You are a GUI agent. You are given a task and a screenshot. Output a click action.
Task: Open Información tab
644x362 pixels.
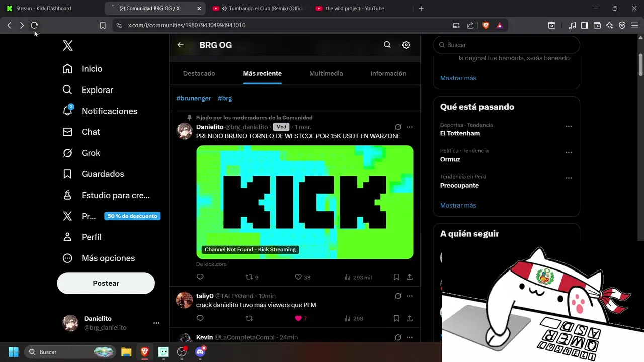(388, 73)
